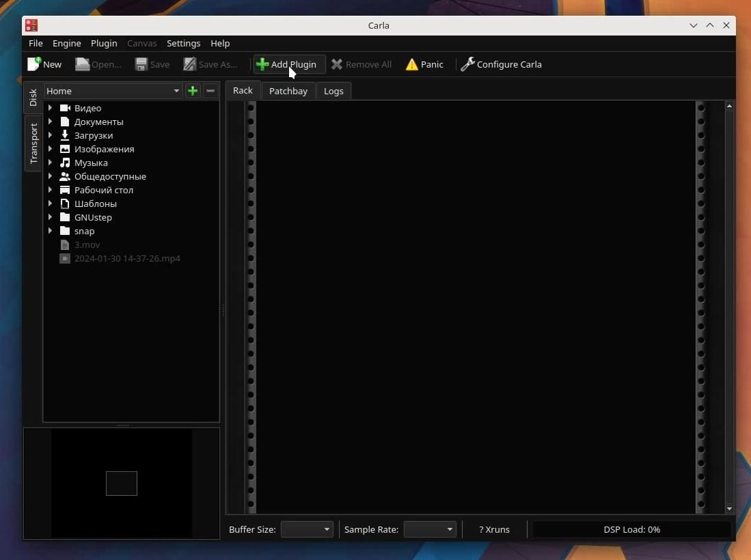The image size is (751, 560).
Task: Click the Open toolbar button
Action: [98, 64]
